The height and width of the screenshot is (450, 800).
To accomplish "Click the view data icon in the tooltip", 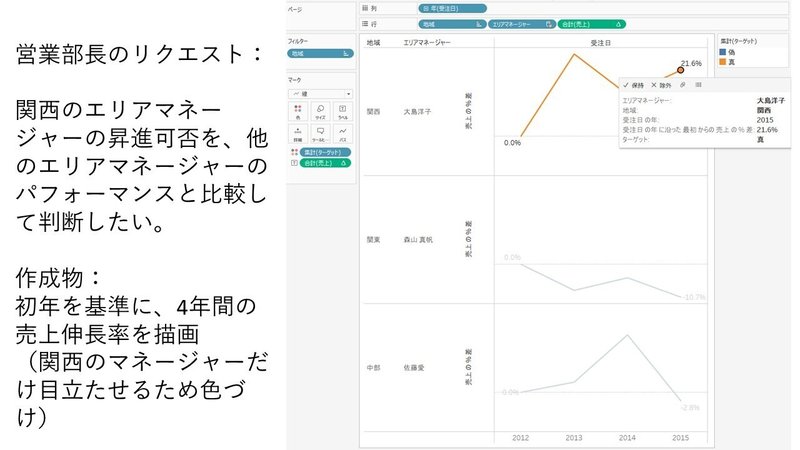I will click(698, 85).
